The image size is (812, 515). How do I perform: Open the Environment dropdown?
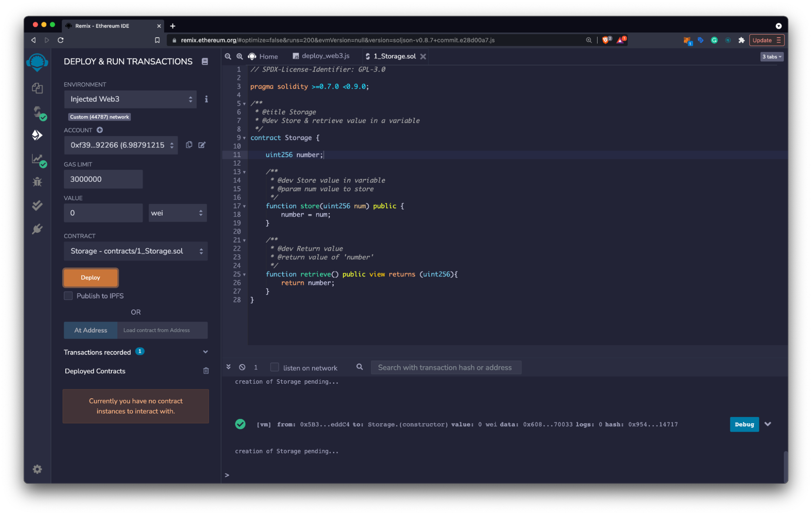point(130,99)
